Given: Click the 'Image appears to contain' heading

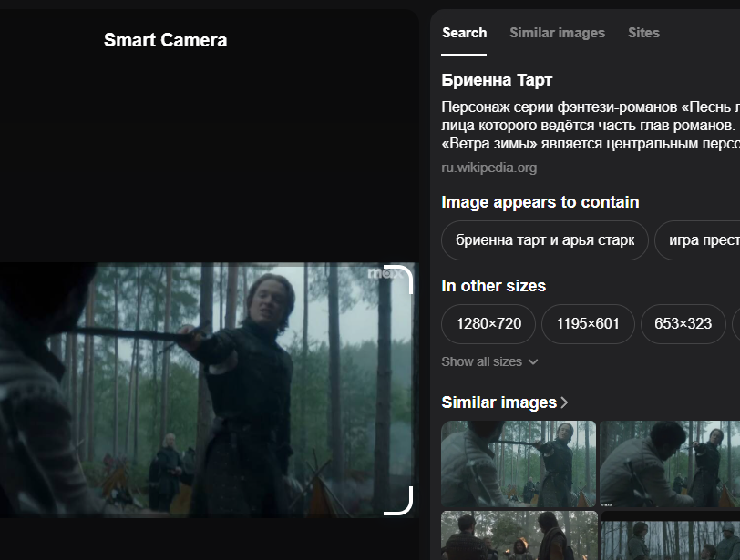Looking at the screenshot, I should (x=540, y=202).
